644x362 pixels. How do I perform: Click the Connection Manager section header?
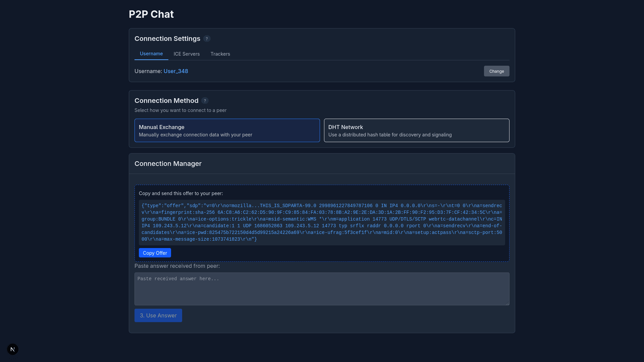point(168,164)
